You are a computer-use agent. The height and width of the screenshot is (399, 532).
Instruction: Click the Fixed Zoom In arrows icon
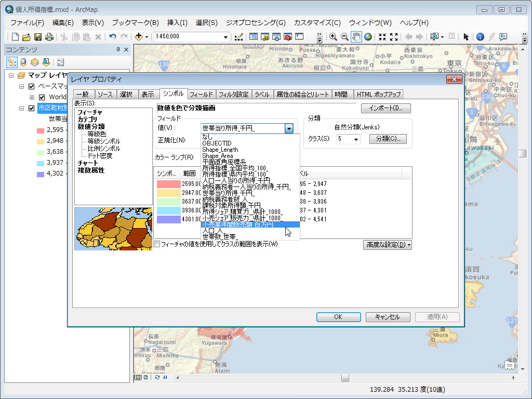tap(382, 37)
